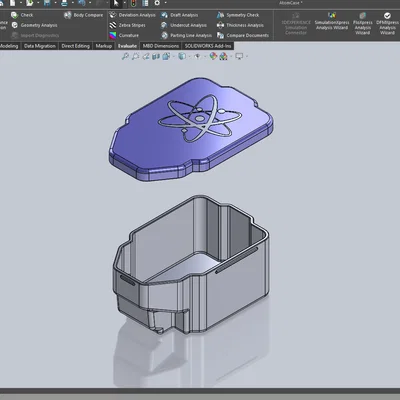Open the SOLIDWORKS Add-Ins tab
This screenshot has height=400, width=400.
[x=208, y=46]
